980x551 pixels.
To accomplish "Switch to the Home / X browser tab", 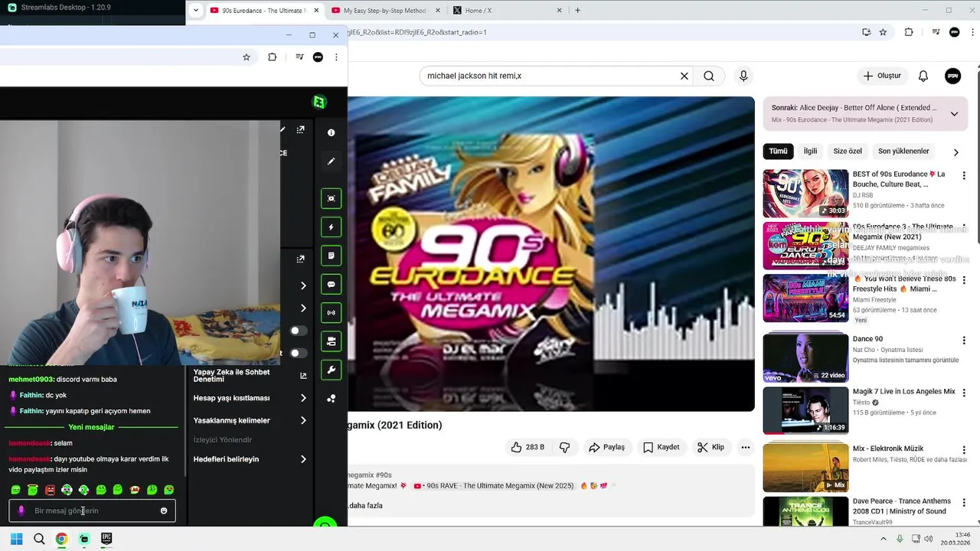I will pos(506,11).
